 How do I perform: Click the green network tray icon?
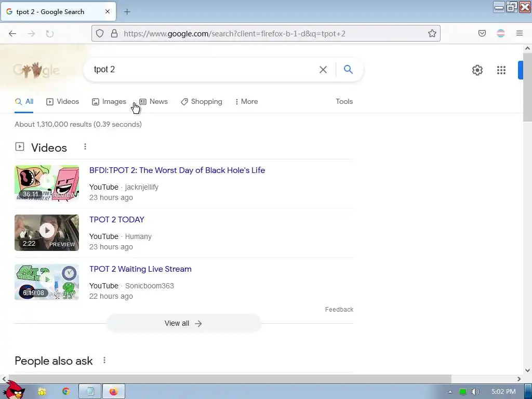[463, 392]
